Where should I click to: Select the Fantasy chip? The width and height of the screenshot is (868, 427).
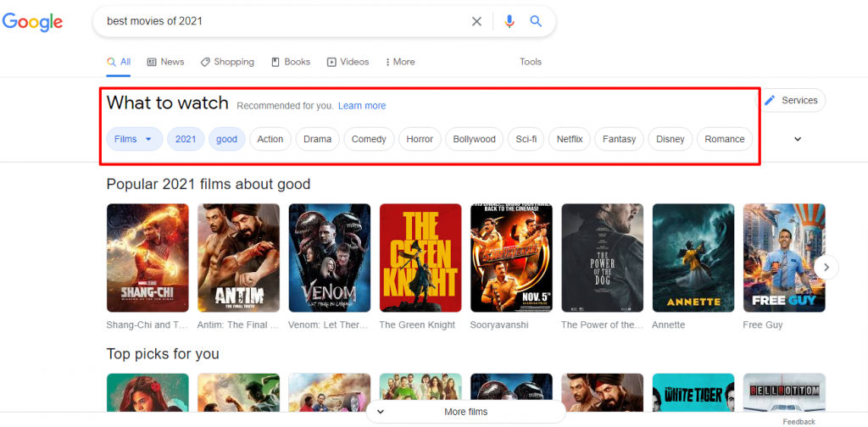[x=619, y=139]
